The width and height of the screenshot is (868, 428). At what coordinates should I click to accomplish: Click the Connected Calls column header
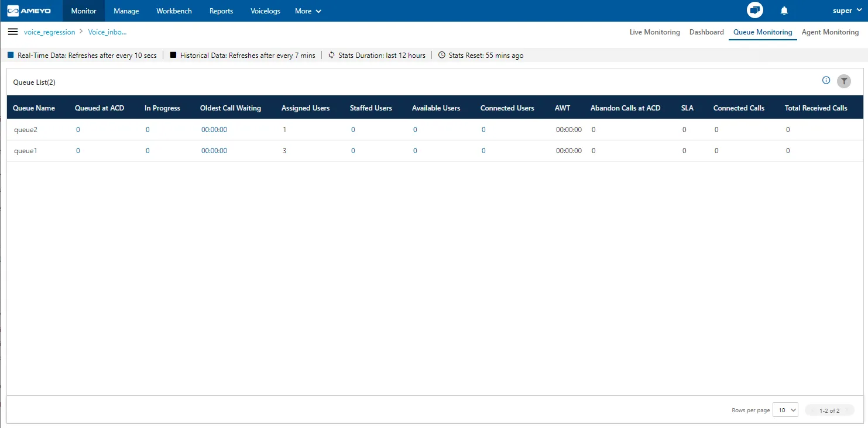[739, 108]
